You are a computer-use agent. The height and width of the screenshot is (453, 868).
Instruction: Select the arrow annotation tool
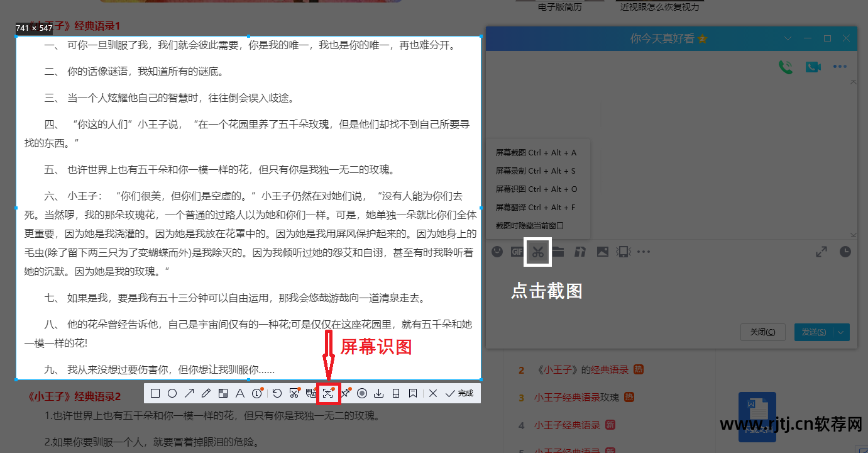[189, 394]
